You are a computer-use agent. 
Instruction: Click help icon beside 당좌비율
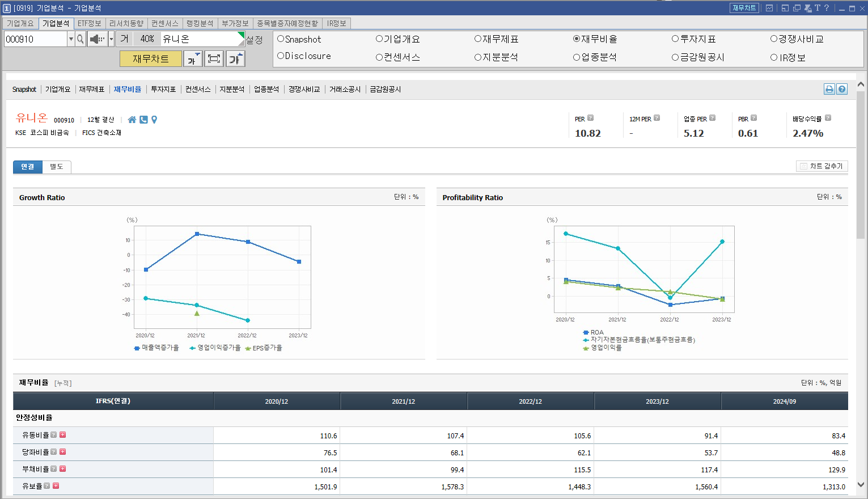53,452
